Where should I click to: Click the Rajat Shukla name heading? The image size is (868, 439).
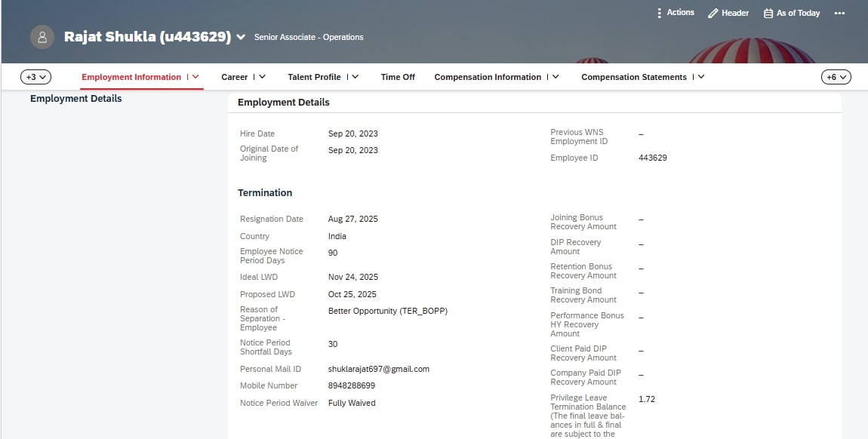point(147,37)
